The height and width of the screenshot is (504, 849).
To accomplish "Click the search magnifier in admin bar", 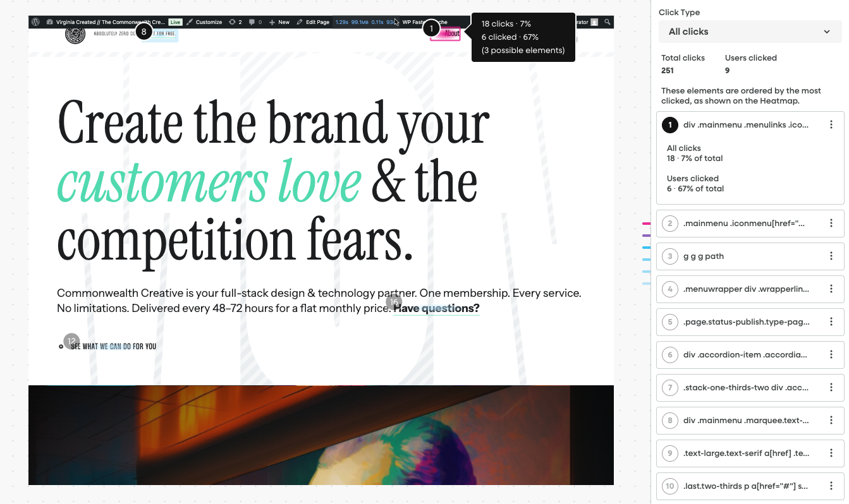I will (x=607, y=22).
